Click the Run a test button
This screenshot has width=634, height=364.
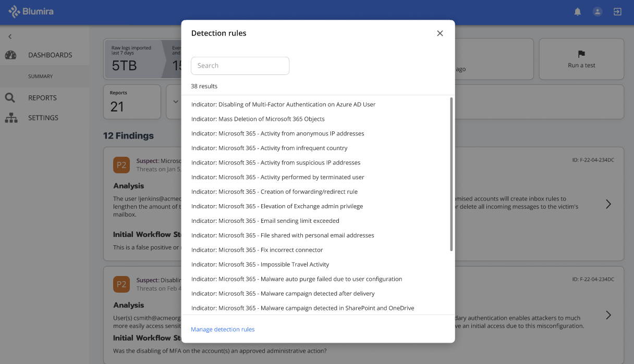[x=581, y=59]
